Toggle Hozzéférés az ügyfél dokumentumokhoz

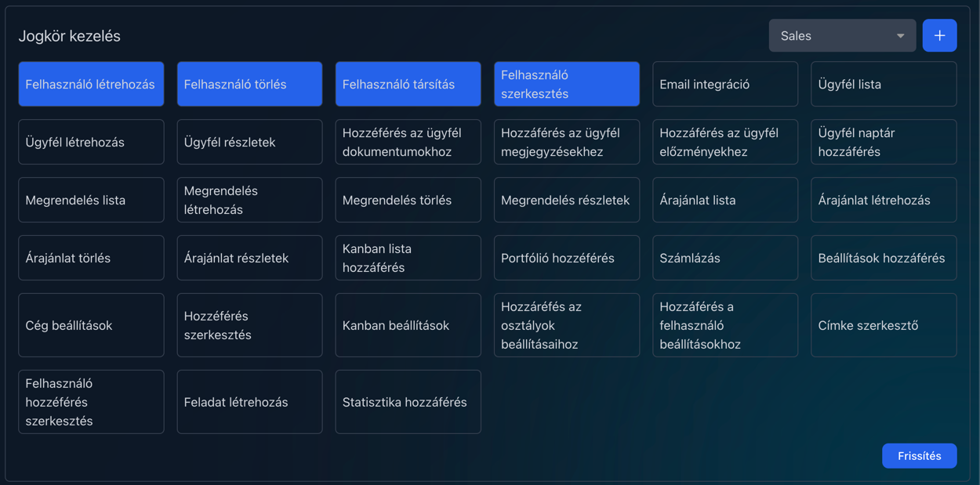coord(408,143)
